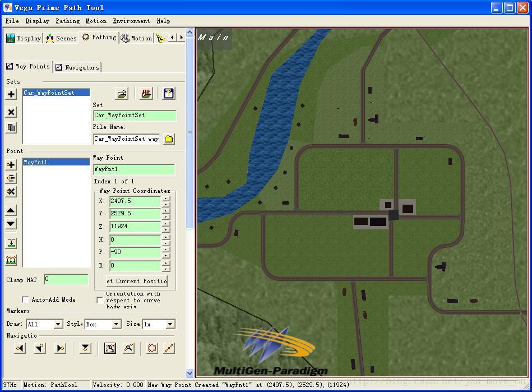Image resolution: width=532 pixels, height=392 pixels.
Task: Select the Way Points sub-tab
Action: click(28, 67)
